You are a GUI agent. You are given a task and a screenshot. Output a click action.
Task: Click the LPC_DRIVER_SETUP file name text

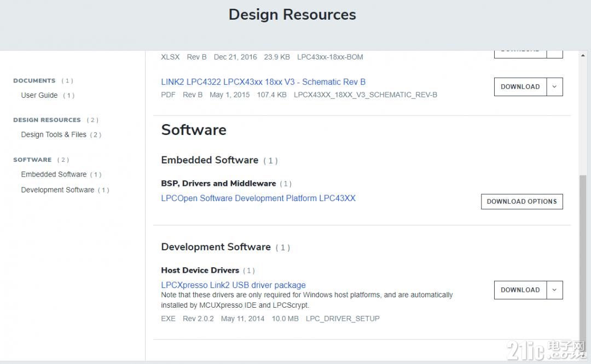point(343,319)
